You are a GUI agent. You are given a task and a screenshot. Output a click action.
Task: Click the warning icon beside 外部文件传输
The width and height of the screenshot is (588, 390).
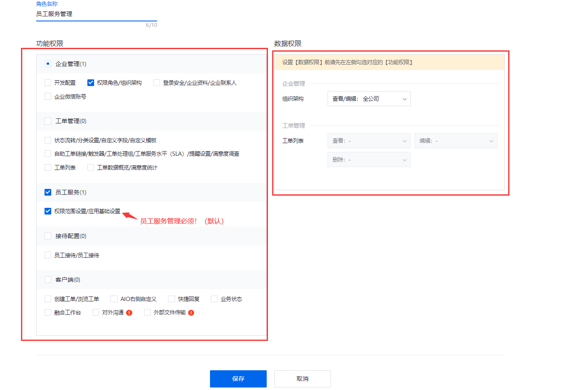pyautogui.click(x=191, y=313)
